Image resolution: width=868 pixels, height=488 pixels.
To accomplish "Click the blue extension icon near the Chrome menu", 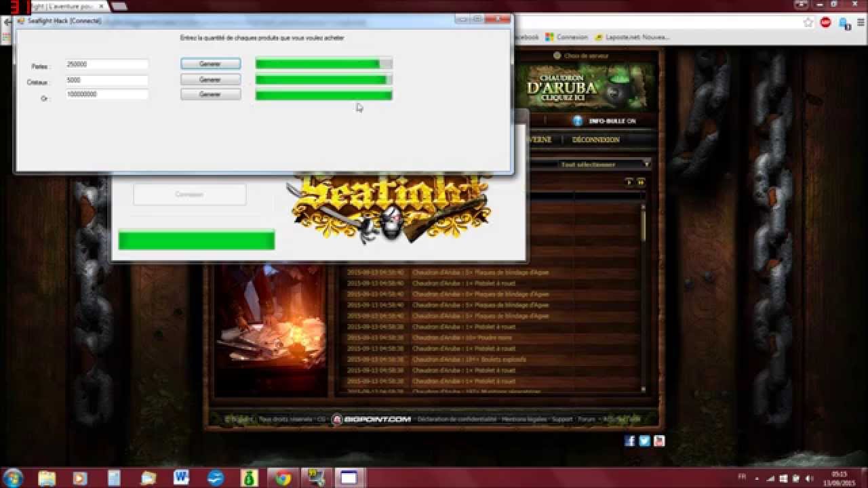I will click(845, 23).
